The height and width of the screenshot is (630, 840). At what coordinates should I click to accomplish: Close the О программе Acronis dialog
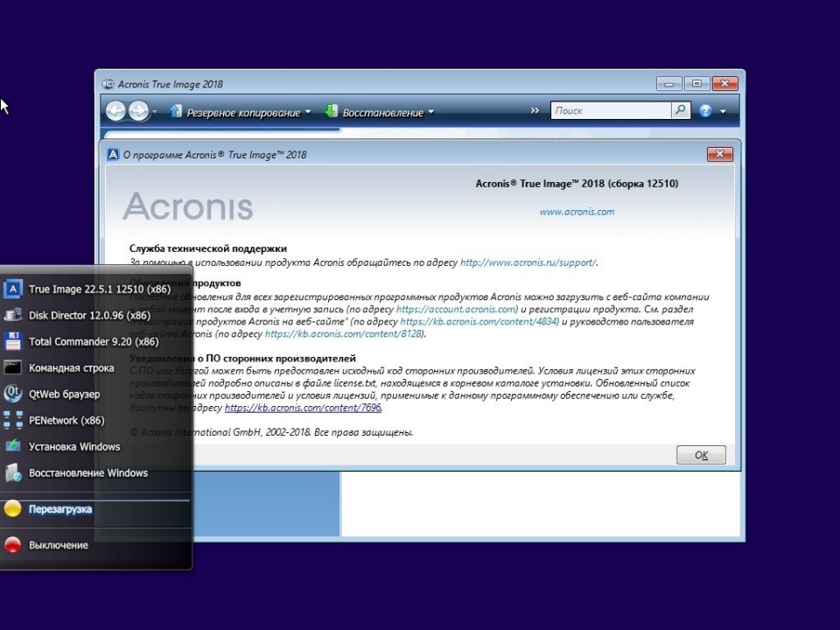tap(719, 154)
